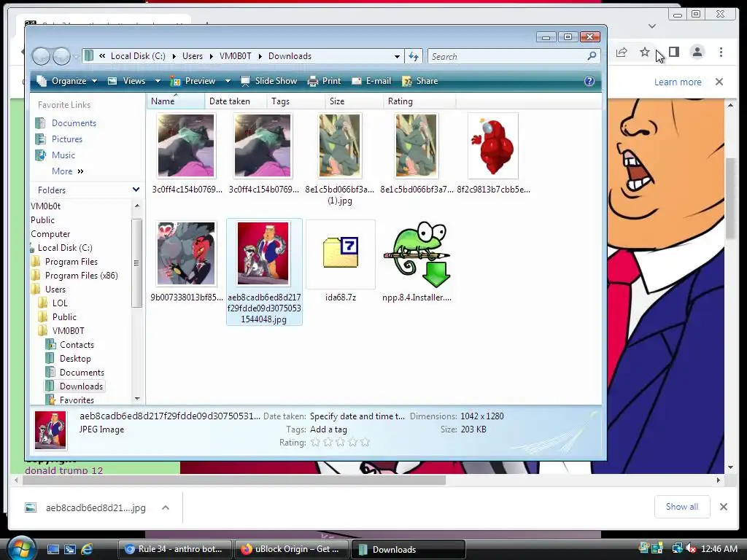Click Preview in the toolbar
Image resolution: width=747 pixels, height=560 pixels.
[x=193, y=81]
